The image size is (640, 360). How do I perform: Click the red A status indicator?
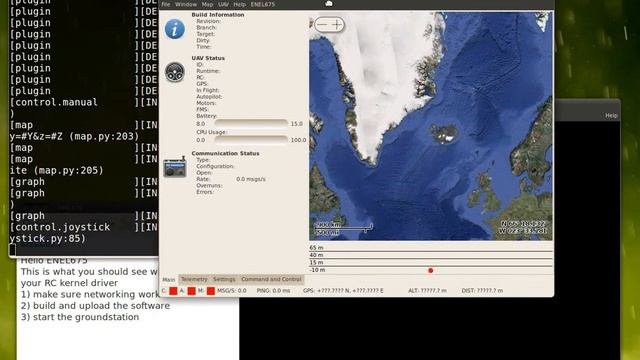[191, 291]
